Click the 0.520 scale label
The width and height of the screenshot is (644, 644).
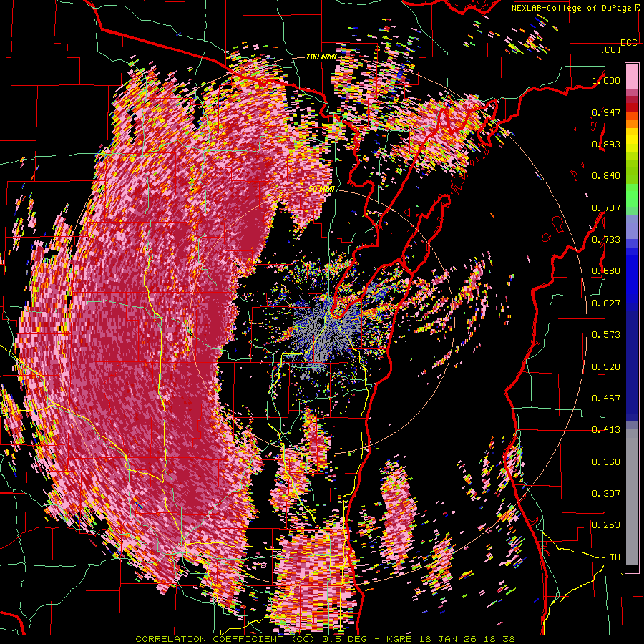pos(606,367)
